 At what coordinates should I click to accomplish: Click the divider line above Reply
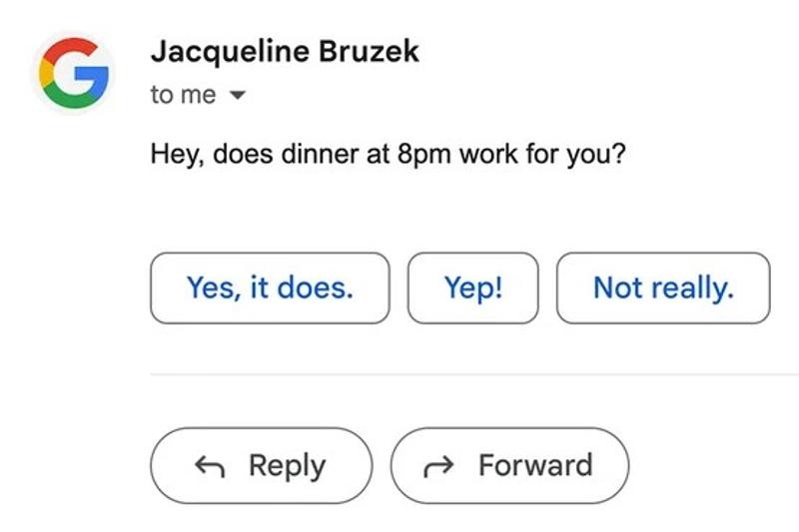click(x=474, y=375)
